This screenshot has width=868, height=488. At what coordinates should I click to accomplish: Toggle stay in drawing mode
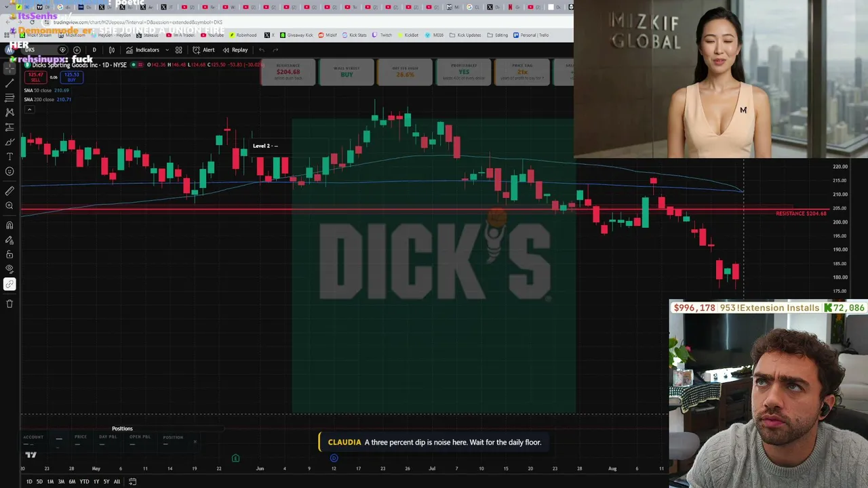click(9, 240)
